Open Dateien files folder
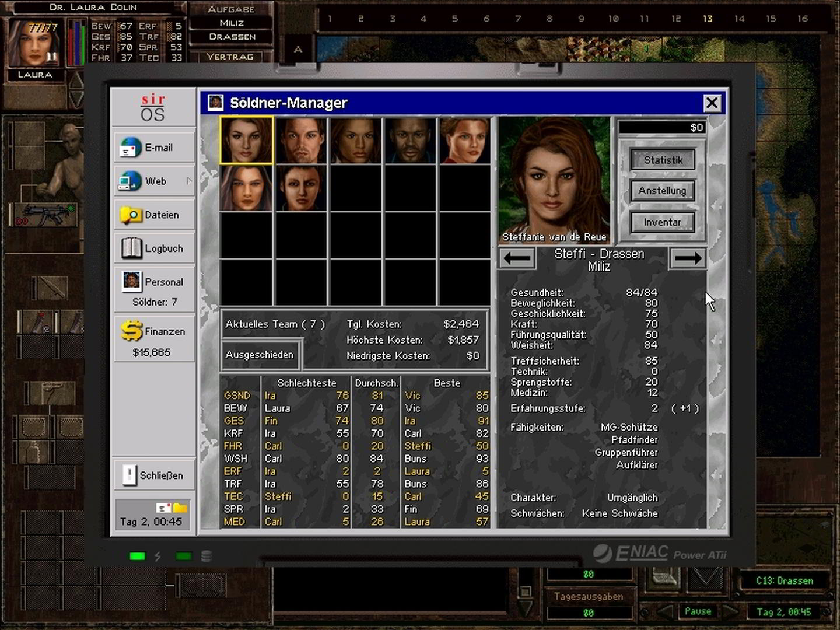 (x=154, y=215)
